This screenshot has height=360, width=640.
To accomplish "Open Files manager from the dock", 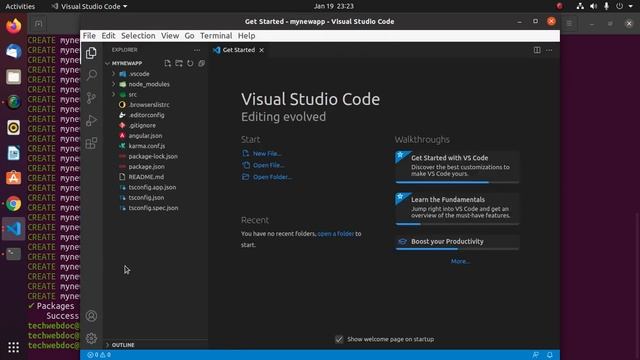I will (13, 77).
